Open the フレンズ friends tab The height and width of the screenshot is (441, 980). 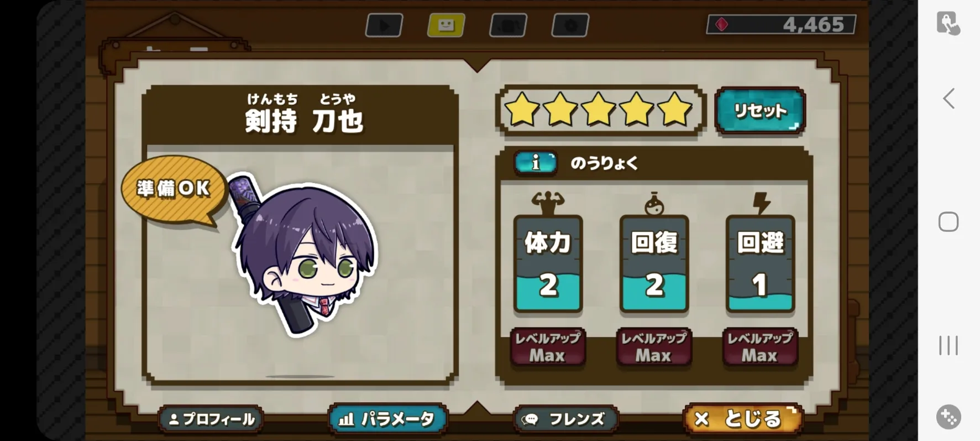click(566, 419)
